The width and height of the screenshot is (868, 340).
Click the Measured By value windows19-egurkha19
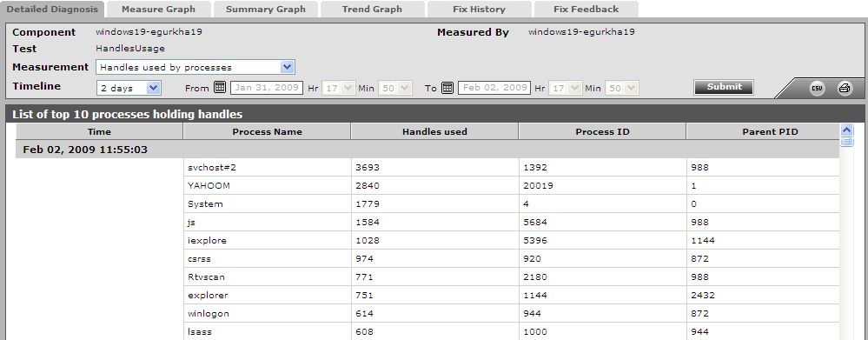[x=582, y=32]
